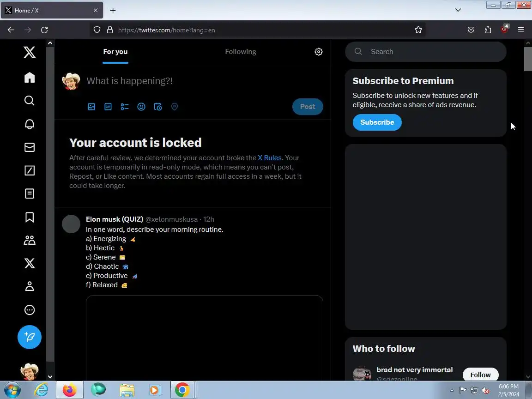Open Notifications bell icon

(30, 124)
